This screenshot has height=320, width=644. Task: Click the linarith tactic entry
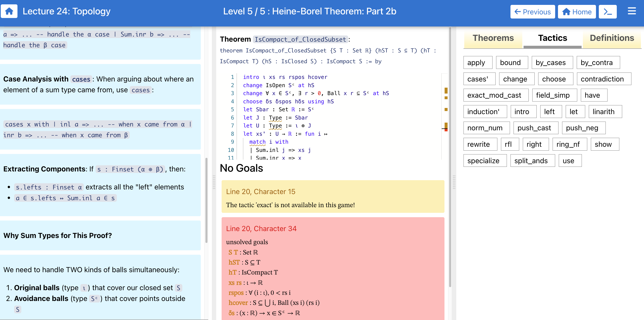pyautogui.click(x=605, y=112)
